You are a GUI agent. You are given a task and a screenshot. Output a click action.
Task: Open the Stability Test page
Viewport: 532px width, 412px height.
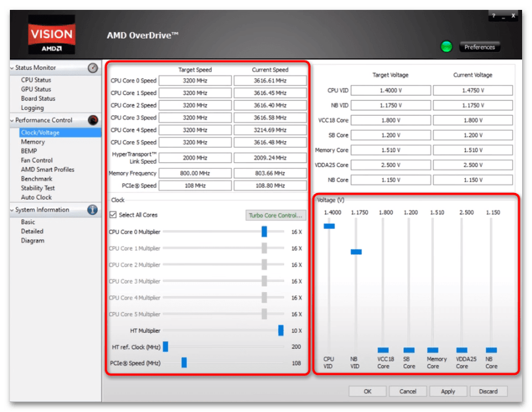click(38, 187)
